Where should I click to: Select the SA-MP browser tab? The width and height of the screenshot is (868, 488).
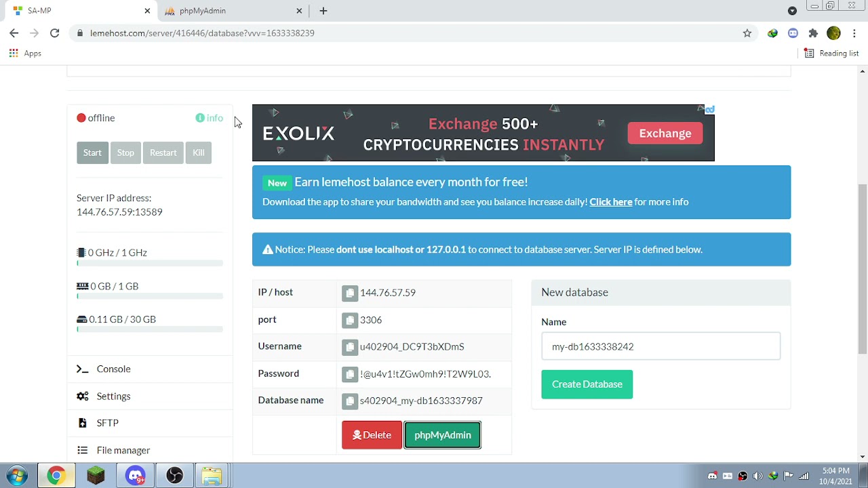click(x=81, y=11)
